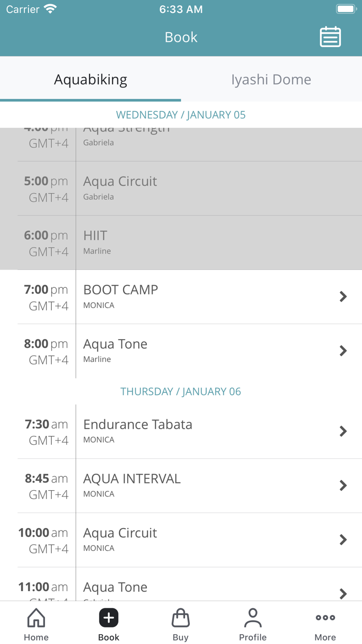Viewport: 362px width, 644px height.
Task: Tap the Profile person icon
Action: point(253,617)
